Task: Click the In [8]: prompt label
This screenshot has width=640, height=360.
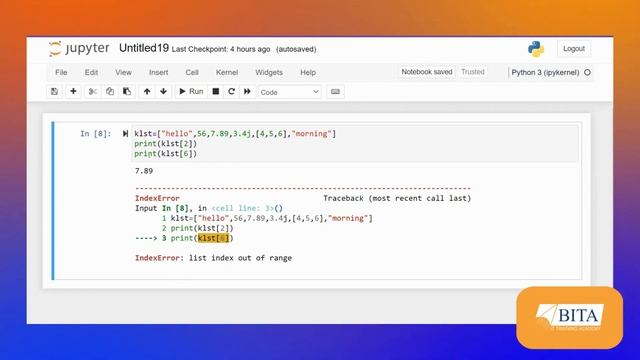Action: click(x=96, y=133)
